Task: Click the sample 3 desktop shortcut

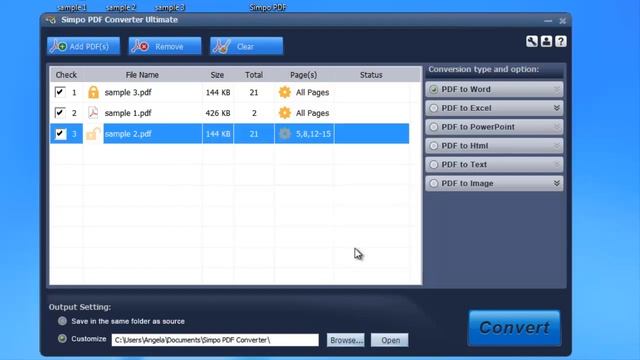Action: pos(169,7)
